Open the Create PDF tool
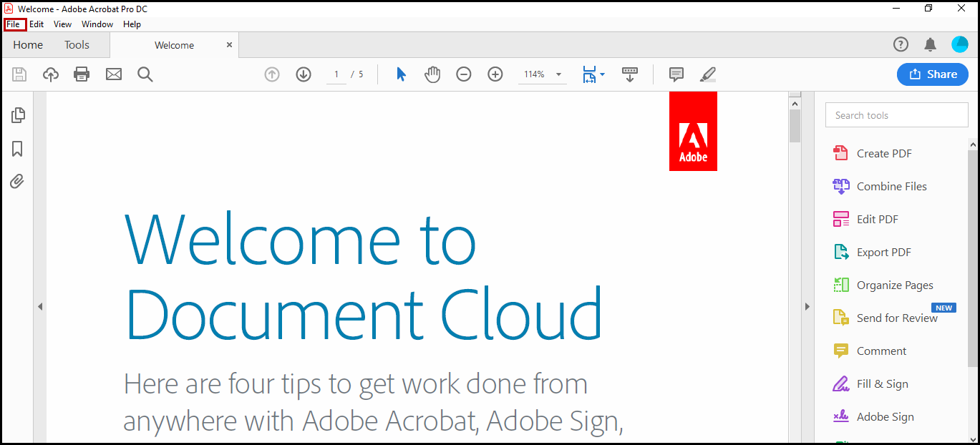The image size is (980, 445). (x=873, y=153)
